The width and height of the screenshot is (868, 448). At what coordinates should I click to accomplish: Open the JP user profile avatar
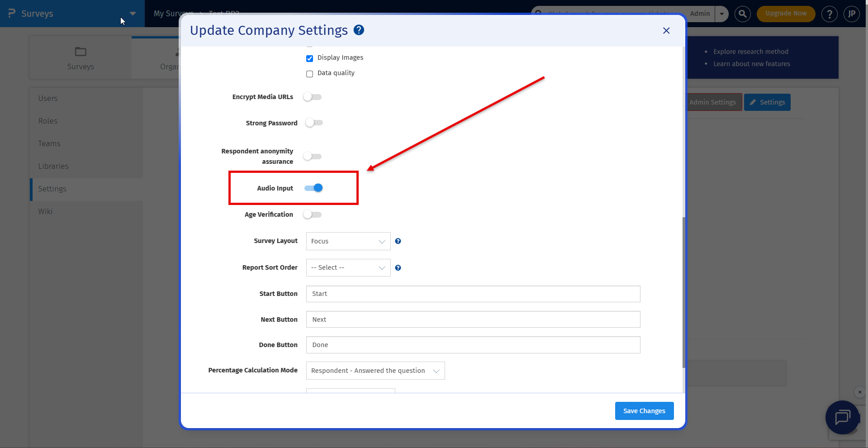tap(852, 14)
